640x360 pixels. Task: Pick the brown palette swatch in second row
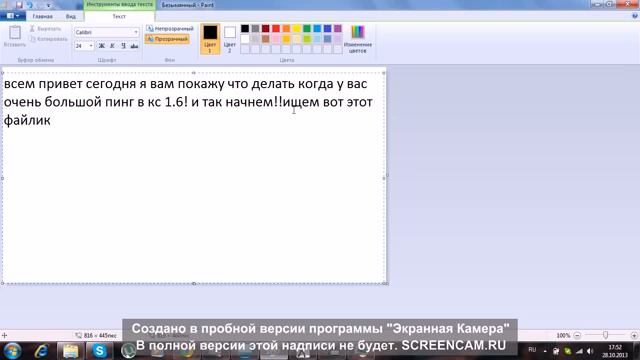click(x=266, y=39)
